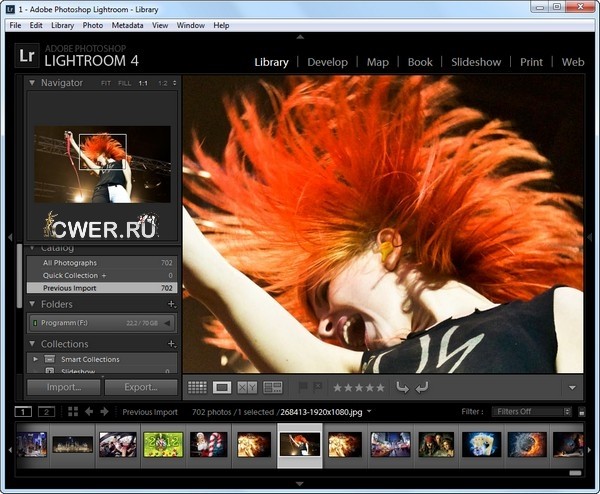Switch to Grid view icon
600x494 pixels.
(x=197, y=387)
